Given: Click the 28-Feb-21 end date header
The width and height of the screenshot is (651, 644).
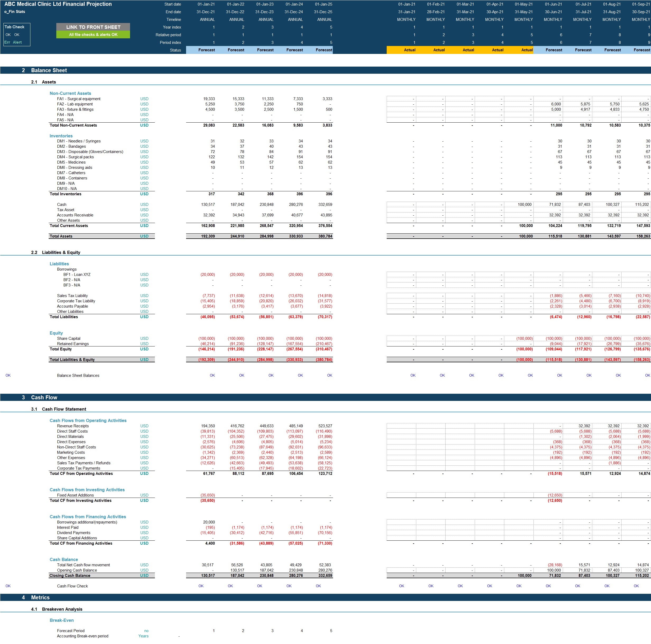Looking at the screenshot, I should pyautogui.click(x=436, y=12).
